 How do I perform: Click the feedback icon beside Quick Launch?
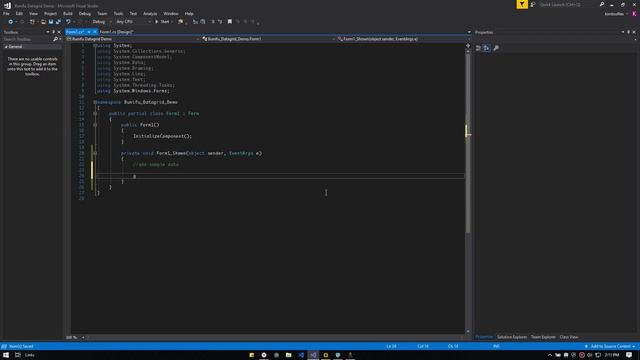[533, 4]
